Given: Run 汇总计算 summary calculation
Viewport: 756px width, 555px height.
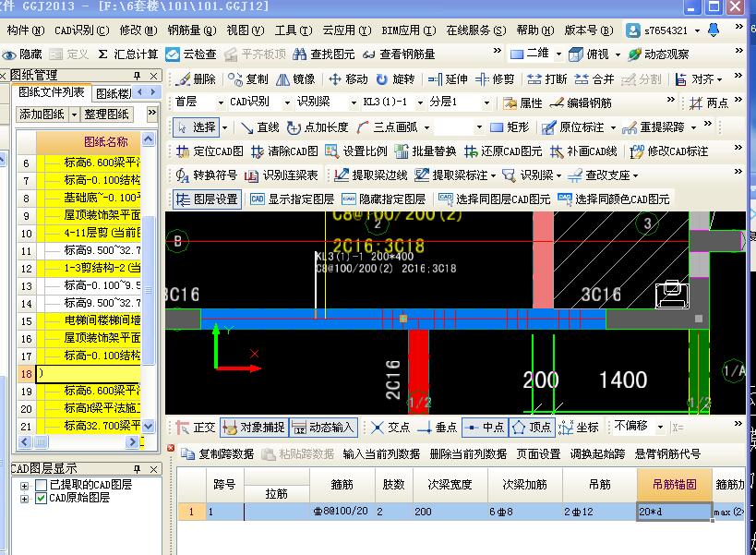Looking at the screenshot, I should (127, 54).
